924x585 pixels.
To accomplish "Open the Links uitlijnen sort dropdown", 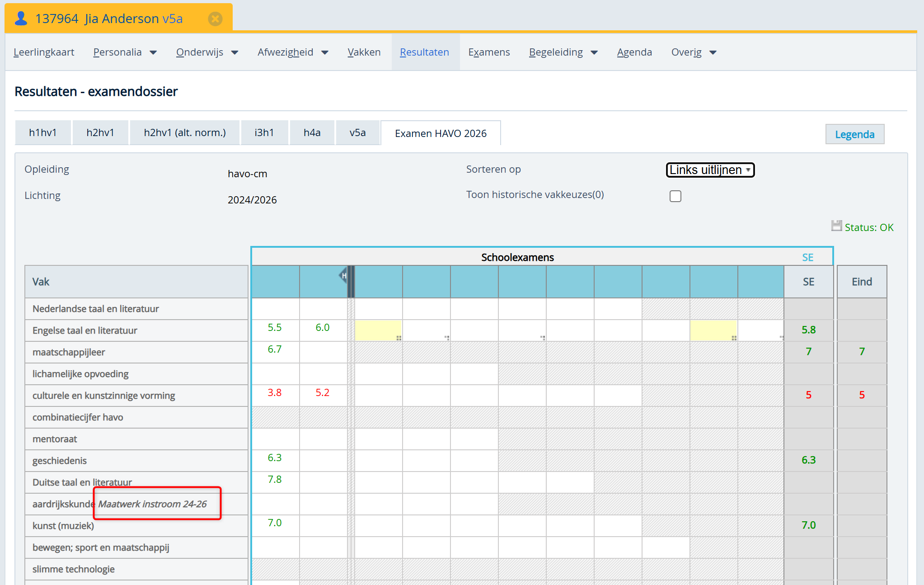I will [710, 170].
